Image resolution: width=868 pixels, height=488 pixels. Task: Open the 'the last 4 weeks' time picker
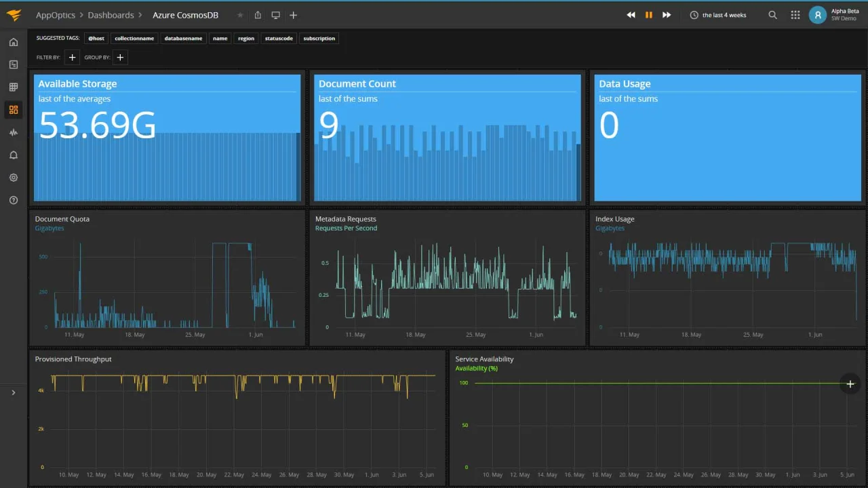[718, 15]
